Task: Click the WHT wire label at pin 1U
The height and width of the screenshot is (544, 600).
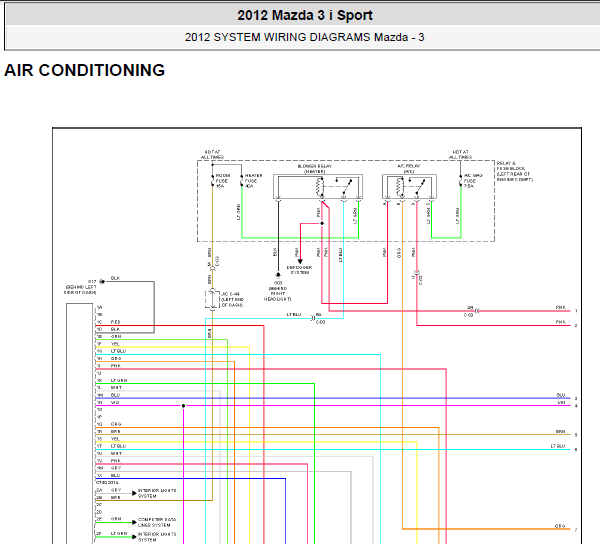Action: coord(116,453)
